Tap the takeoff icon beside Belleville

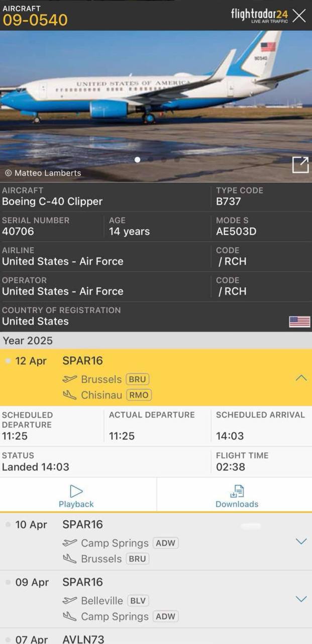(x=70, y=600)
